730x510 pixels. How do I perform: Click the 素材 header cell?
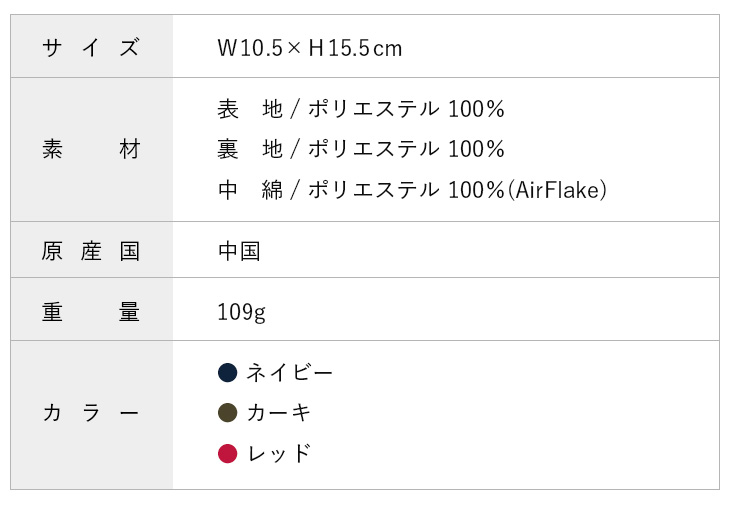pyautogui.click(x=92, y=150)
